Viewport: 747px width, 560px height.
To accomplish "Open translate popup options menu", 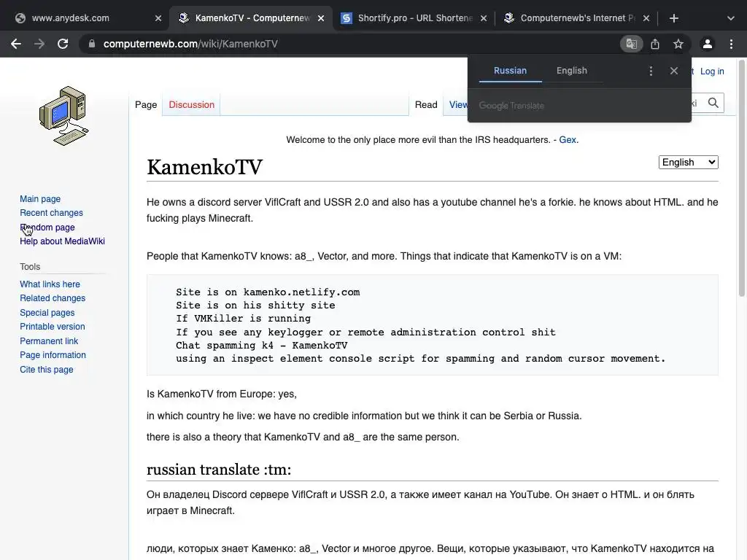I will pyautogui.click(x=651, y=71).
